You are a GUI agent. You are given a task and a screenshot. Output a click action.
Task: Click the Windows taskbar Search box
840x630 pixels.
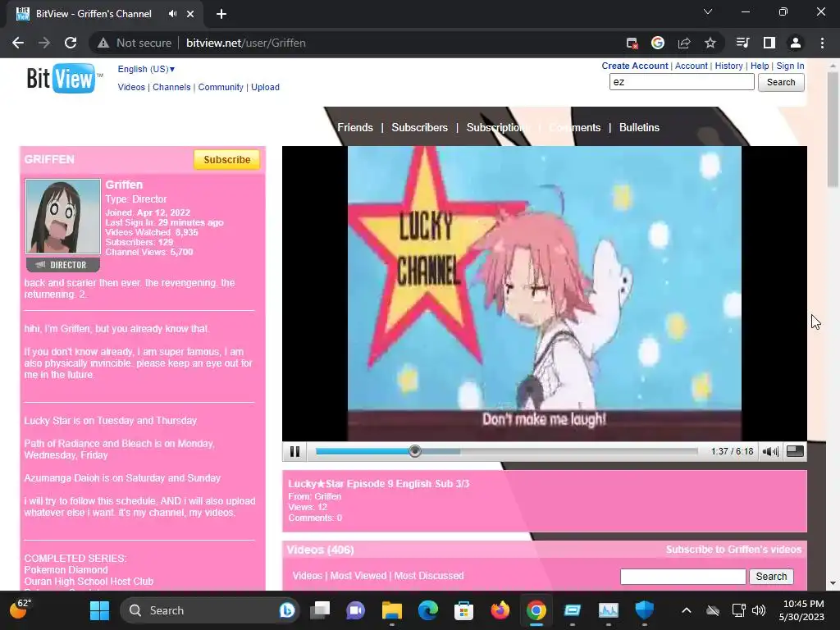tap(210, 610)
